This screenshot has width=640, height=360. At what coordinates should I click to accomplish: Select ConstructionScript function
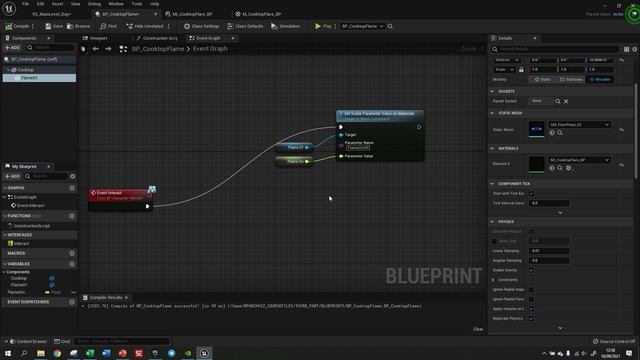pyautogui.click(x=31, y=226)
